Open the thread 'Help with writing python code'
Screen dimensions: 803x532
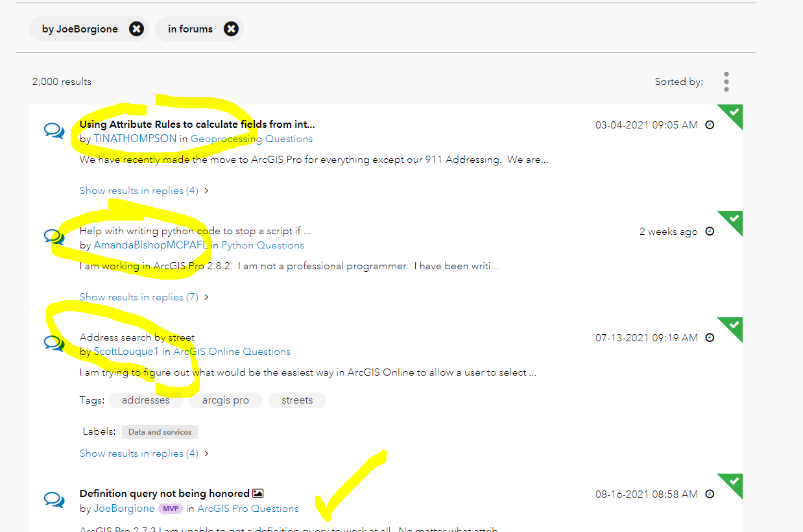[195, 230]
